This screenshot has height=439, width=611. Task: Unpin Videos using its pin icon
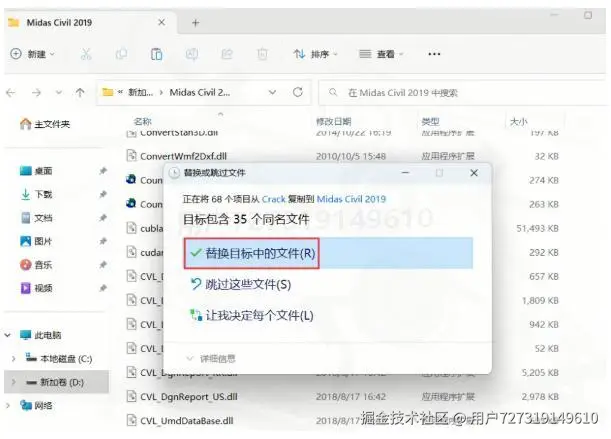pos(103,288)
